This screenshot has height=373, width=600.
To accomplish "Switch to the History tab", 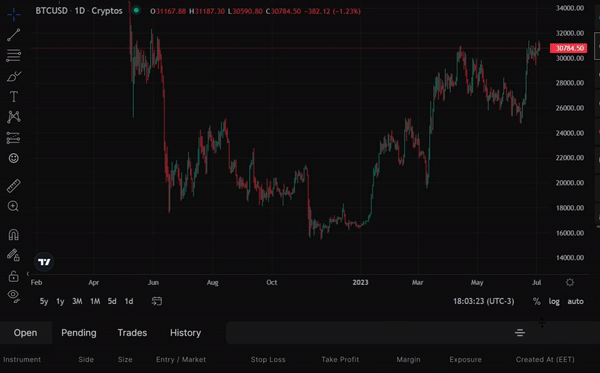I will 186,333.
